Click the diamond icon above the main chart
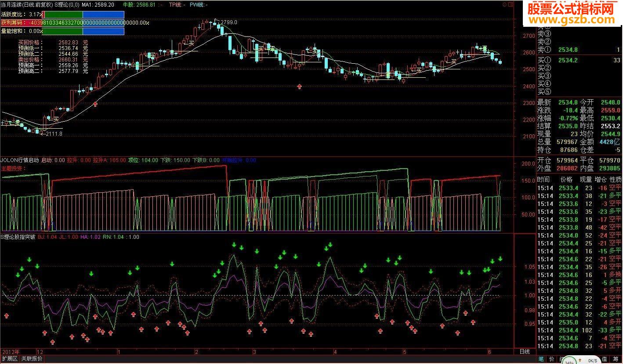 click(505, 4)
